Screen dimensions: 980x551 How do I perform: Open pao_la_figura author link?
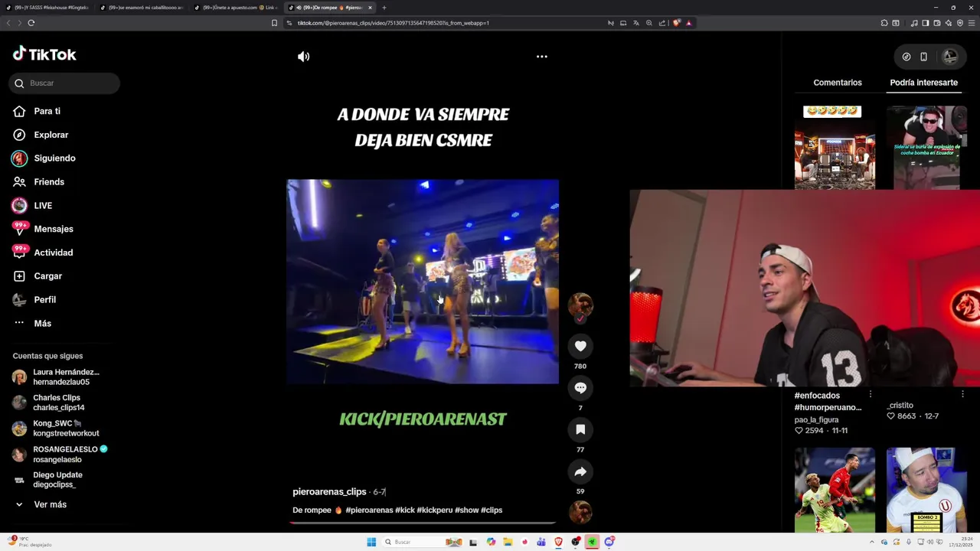(x=816, y=420)
